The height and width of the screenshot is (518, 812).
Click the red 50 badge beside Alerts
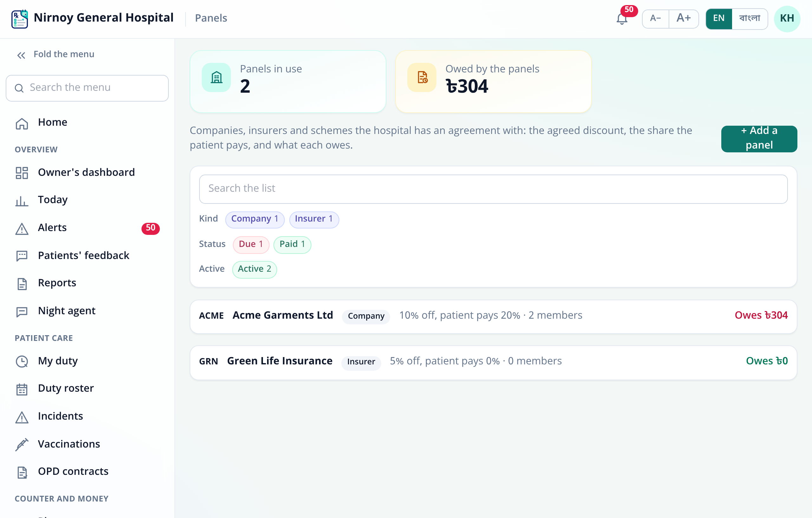(150, 228)
